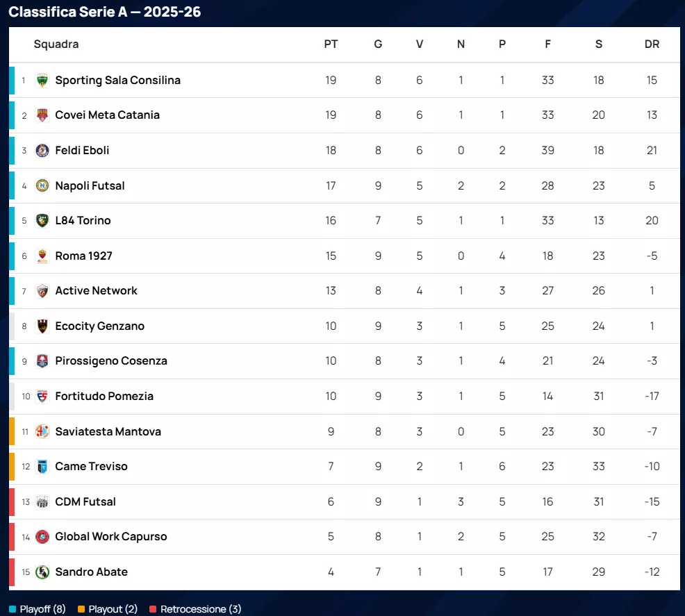Click the Roma 1927 team badge

[42, 256]
